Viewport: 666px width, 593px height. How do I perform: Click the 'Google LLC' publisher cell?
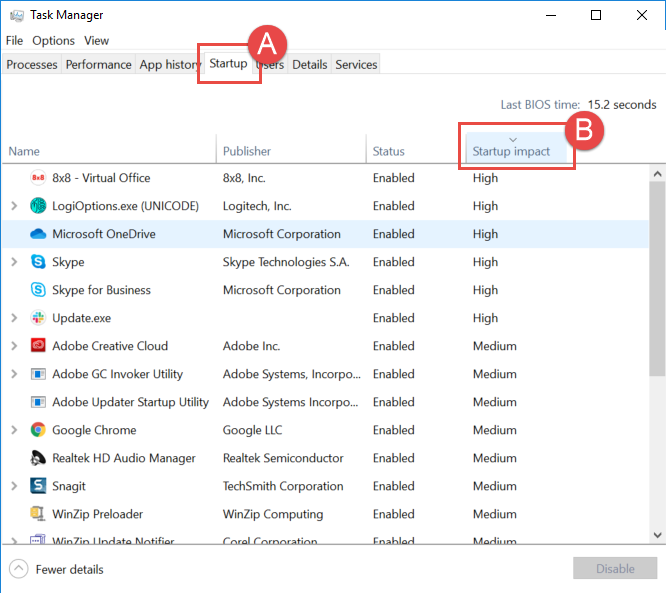click(252, 430)
